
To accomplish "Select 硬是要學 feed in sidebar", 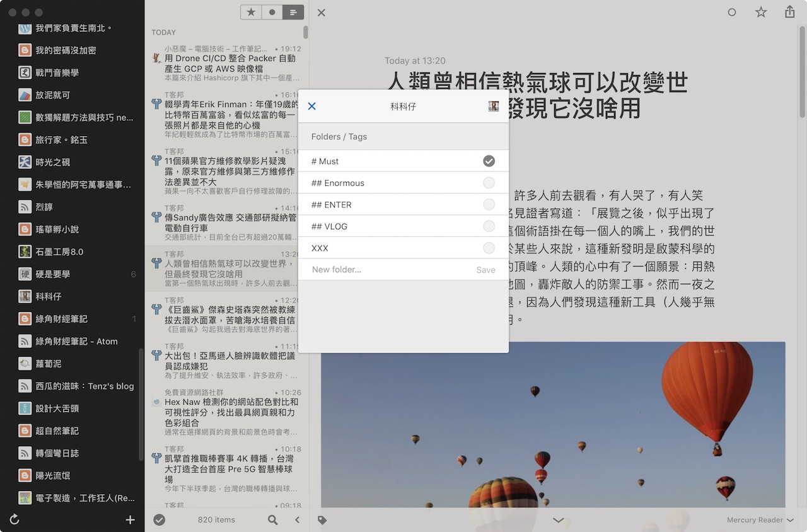I will [53, 274].
